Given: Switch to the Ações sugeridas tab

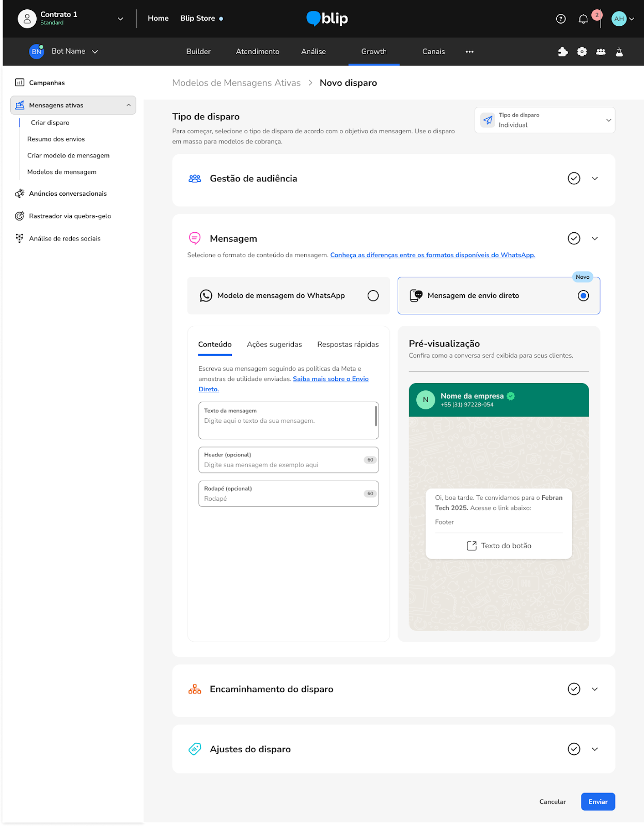Looking at the screenshot, I should (274, 344).
